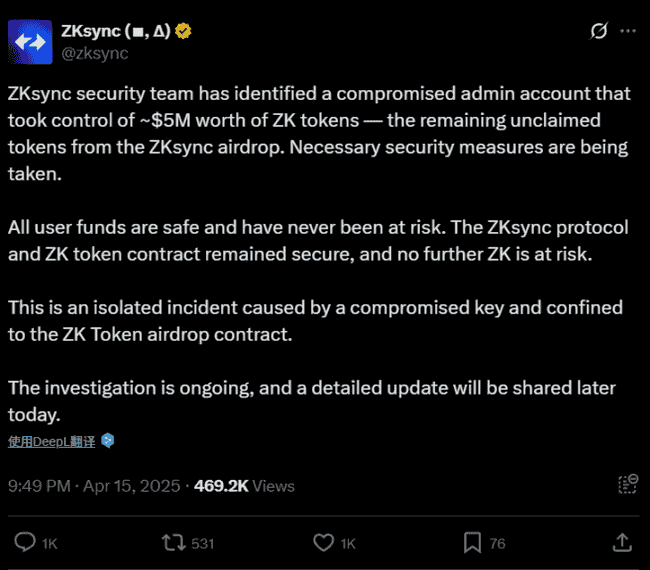View the 469.2K Views analytics
Viewport: 650px width, 570px height.
[244, 486]
